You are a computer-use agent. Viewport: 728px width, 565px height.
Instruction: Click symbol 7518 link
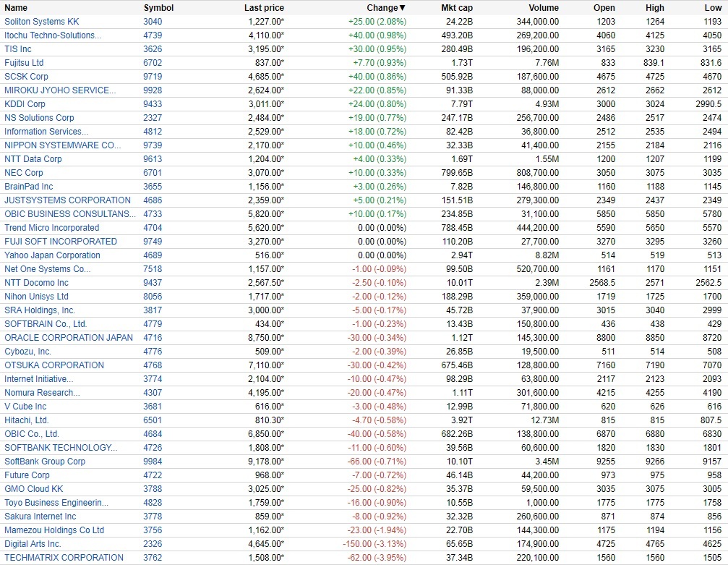coord(153,269)
